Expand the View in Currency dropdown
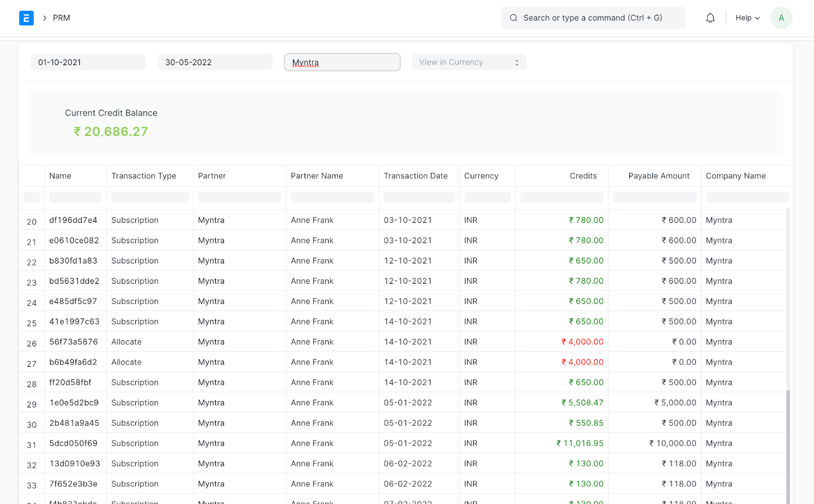 (469, 63)
